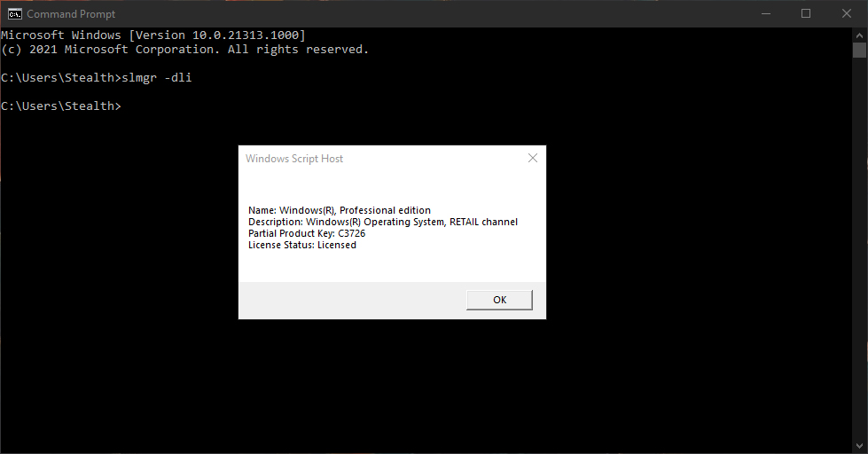Click the last C:\Users\Stealth> prompt line
The width and height of the screenshot is (868, 454).
click(61, 106)
